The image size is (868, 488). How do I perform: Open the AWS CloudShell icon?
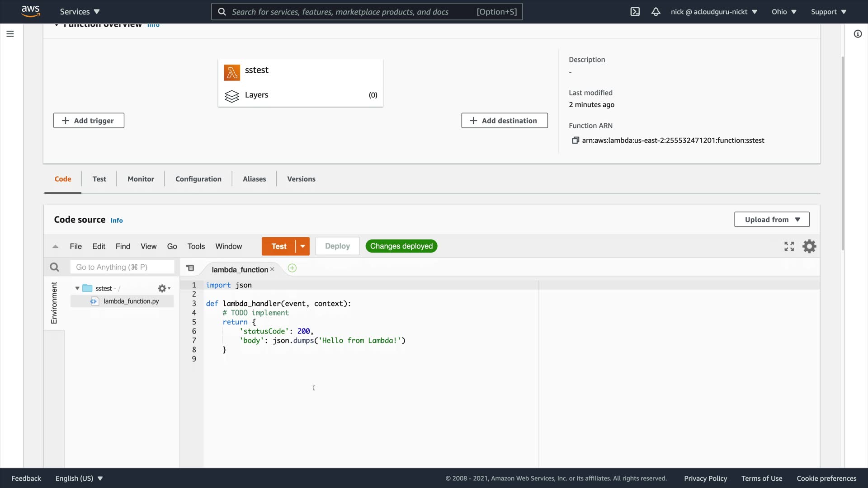click(635, 12)
